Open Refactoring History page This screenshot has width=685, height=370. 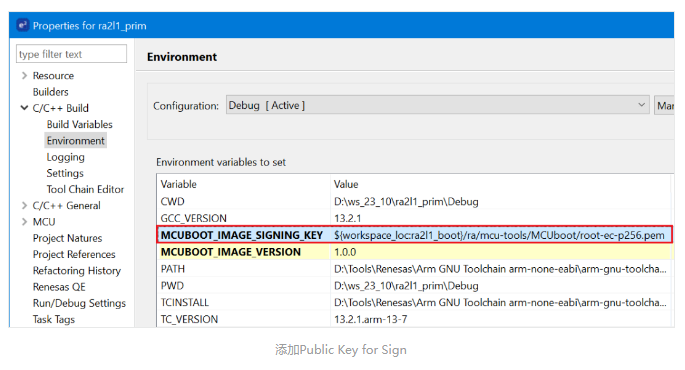coord(76,270)
